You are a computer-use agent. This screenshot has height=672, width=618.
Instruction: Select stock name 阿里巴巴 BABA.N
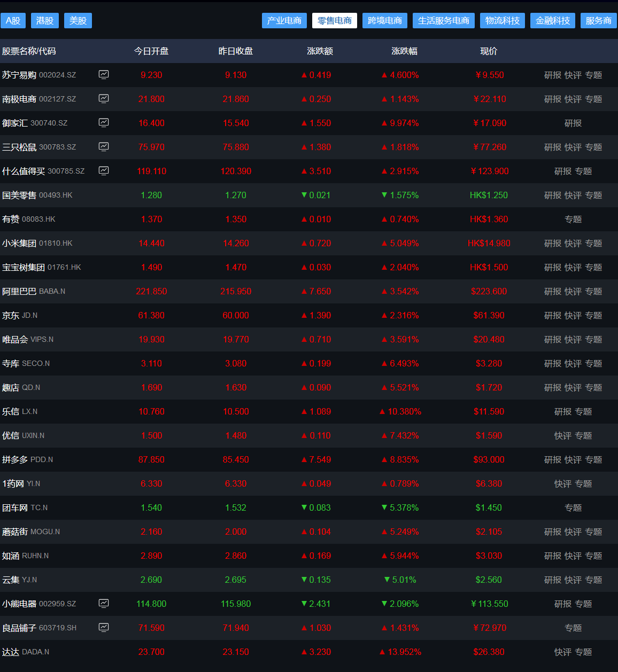coord(34,292)
